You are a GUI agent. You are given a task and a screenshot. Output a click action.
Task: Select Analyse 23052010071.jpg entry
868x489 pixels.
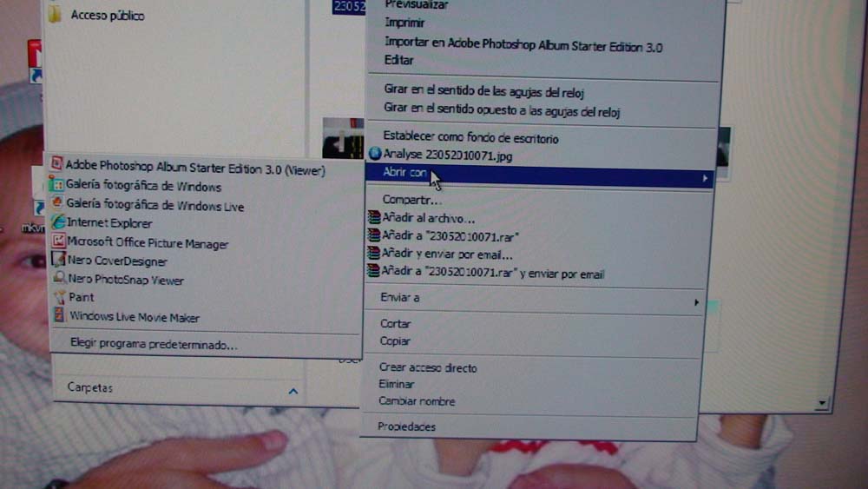447,155
